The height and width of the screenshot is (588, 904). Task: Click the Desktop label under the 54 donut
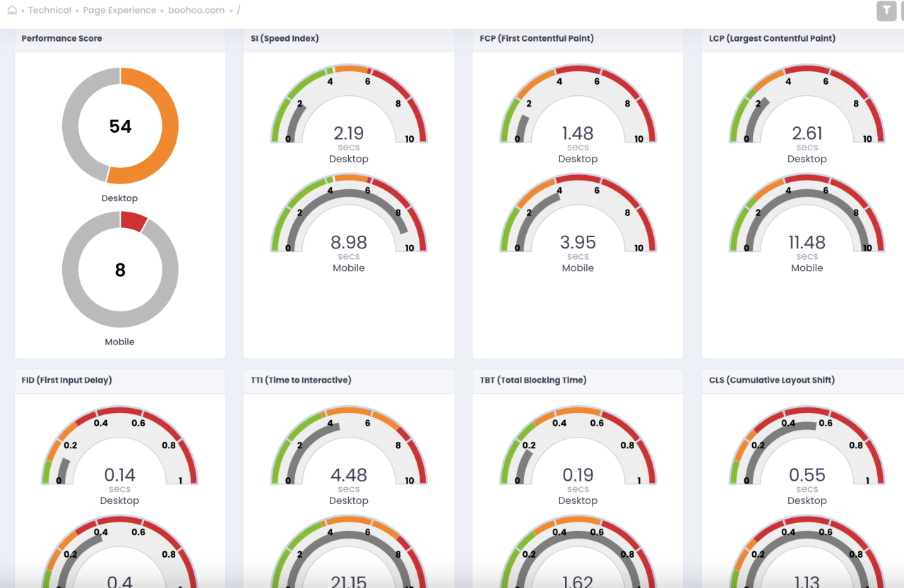pyautogui.click(x=119, y=198)
